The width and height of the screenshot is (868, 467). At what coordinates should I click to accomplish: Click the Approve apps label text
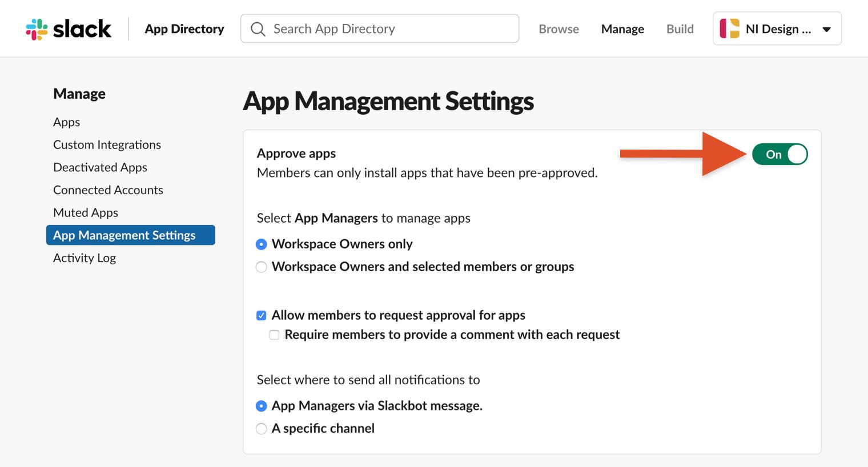tap(296, 154)
